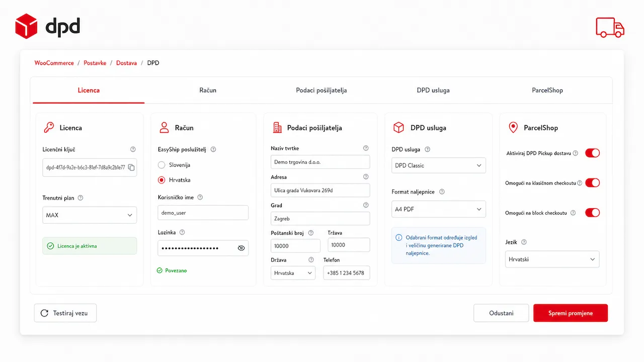Open help for Poštanski broj
The width and height of the screenshot is (644, 362).
(311, 233)
